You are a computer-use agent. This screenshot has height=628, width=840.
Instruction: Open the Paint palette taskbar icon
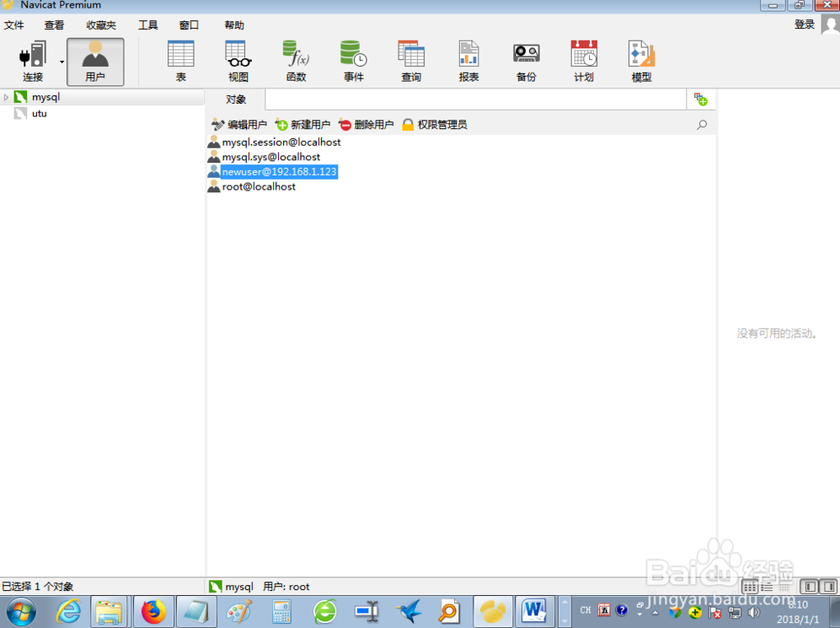(239, 611)
